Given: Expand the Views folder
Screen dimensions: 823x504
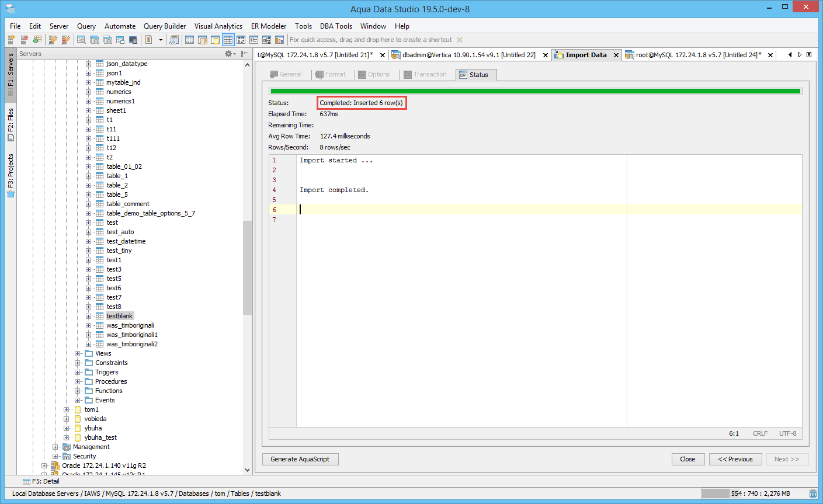Looking at the screenshot, I should coord(78,353).
